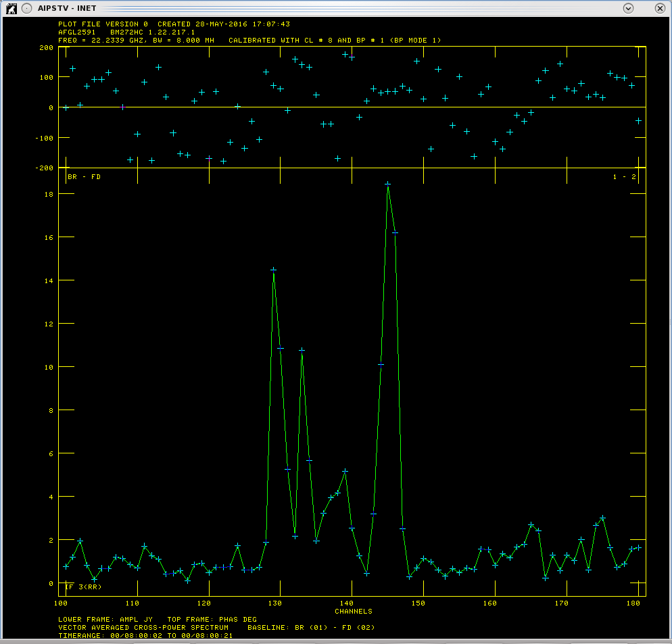The height and width of the screenshot is (644, 672).
Task: Click the 'BASELINE: BR (01) - FD (02)' text
Action: (311, 627)
